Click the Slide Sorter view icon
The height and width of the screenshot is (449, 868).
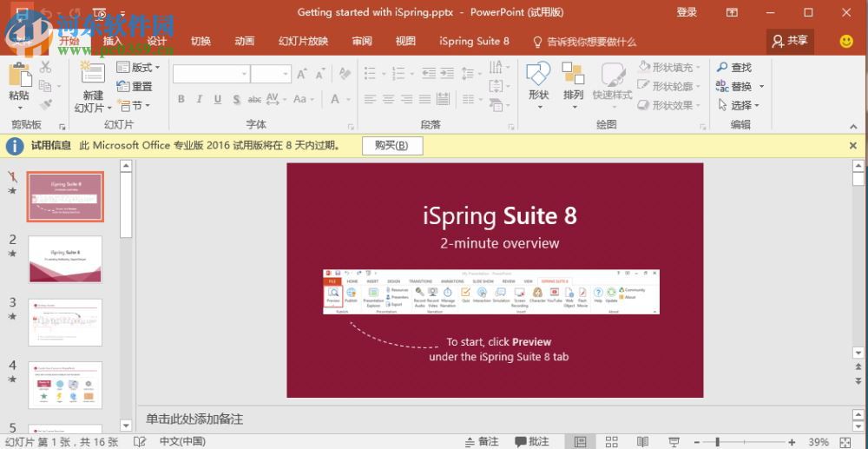pyautogui.click(x=611, y=442)
